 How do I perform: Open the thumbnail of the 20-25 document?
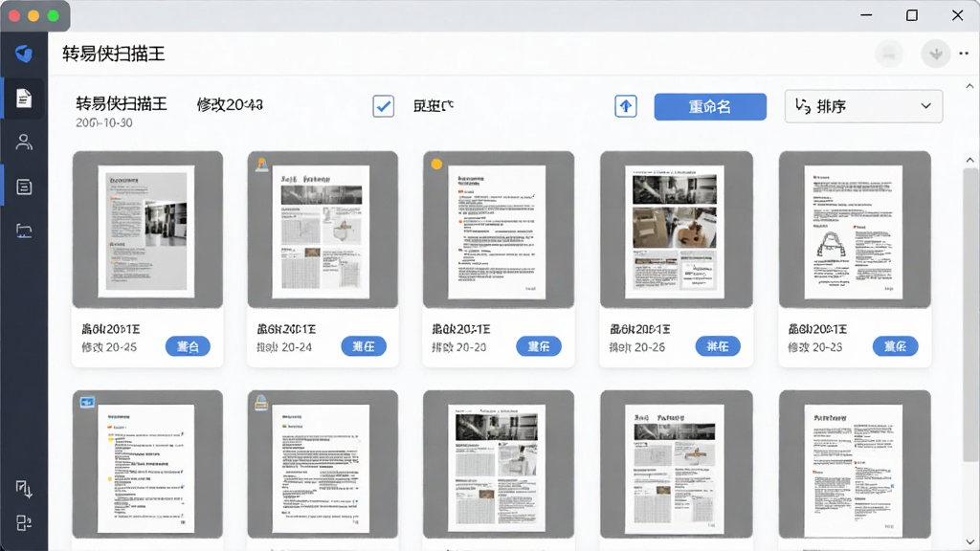(x=147, y=230)
